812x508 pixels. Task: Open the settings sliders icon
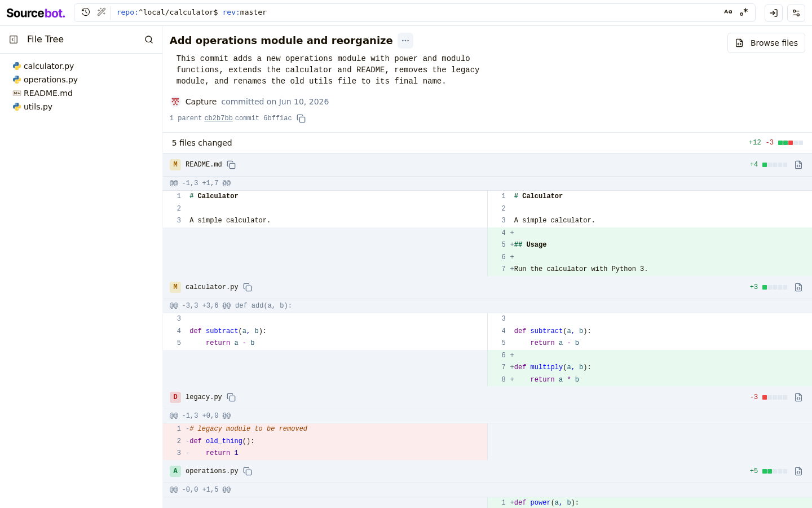pyautogui.click(x=796, y=13)
